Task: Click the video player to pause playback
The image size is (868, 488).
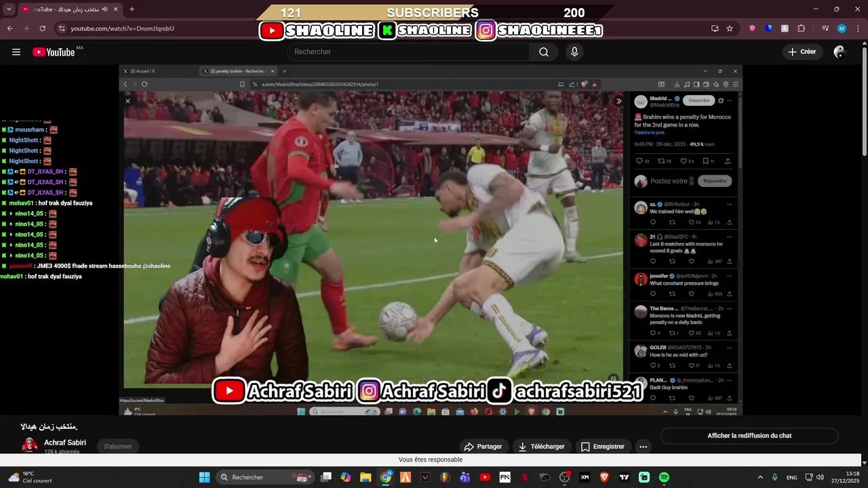Action: coord(431,240)
